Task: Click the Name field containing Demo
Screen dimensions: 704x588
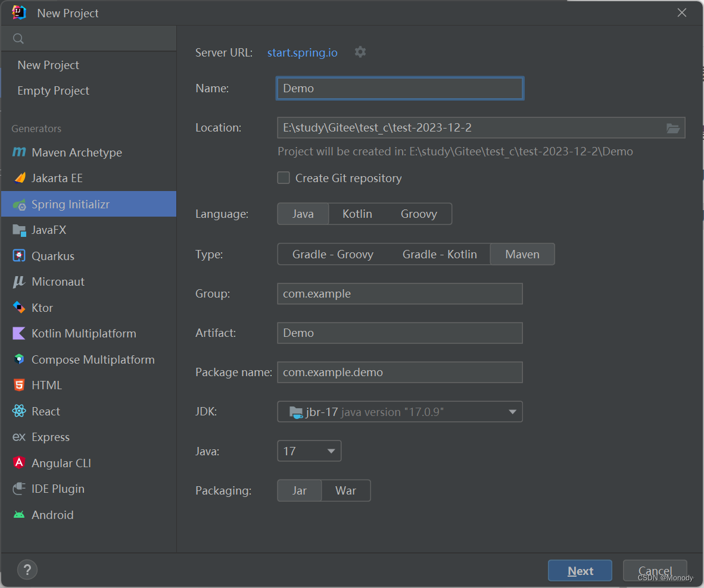Action: coord(400,88)
